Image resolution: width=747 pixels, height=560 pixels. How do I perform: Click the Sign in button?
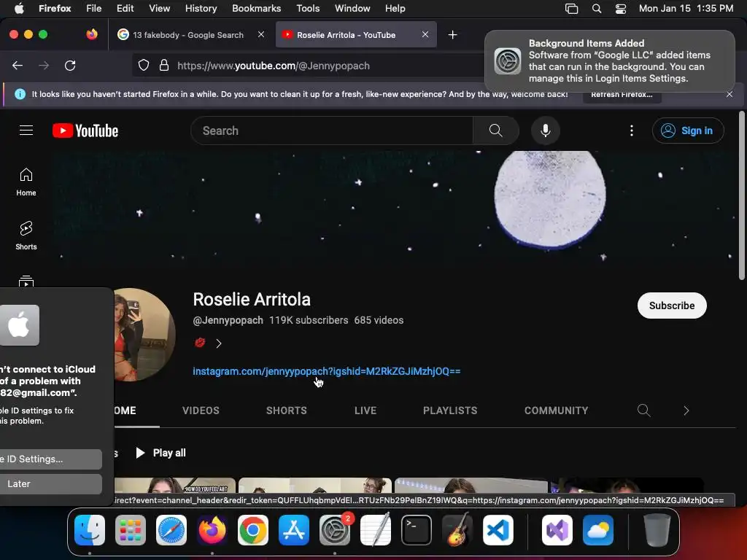click(688, 131)
